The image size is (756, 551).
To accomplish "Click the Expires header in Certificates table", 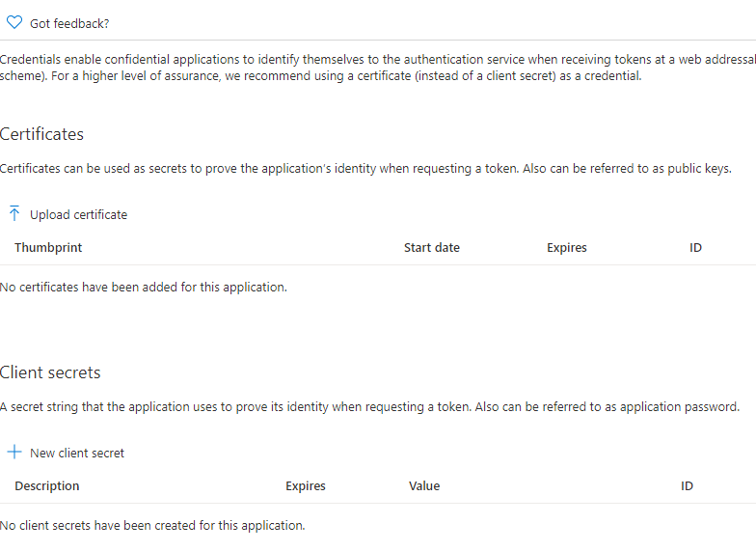I will (567, 247).
